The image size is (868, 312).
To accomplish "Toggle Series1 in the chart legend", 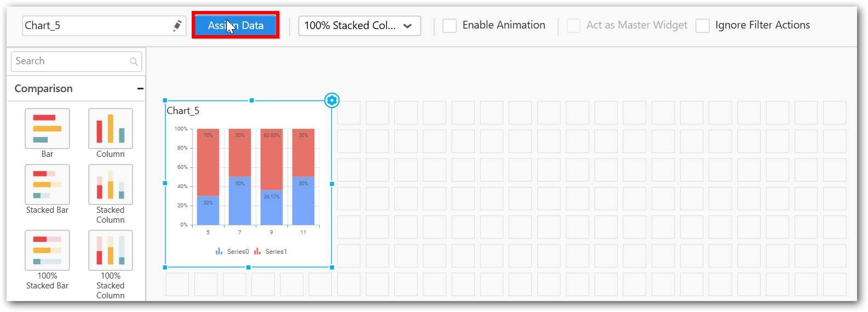I will [271, 252].
